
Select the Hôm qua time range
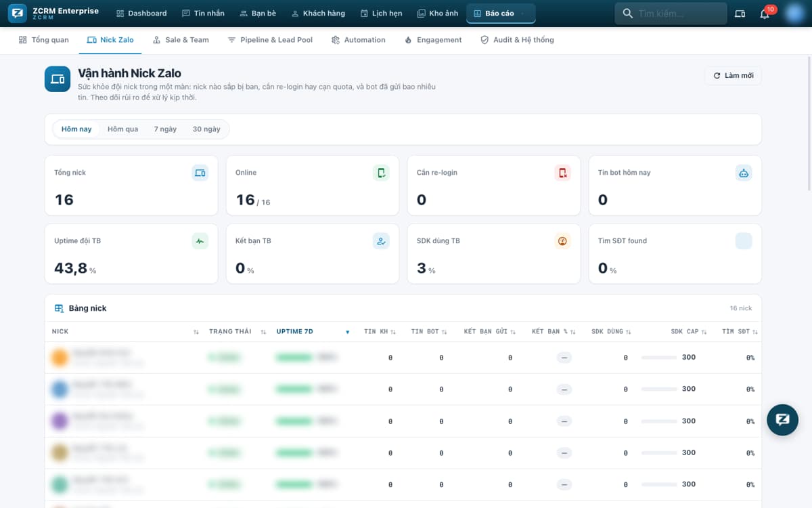pyautogui.click(x=122, y=129)
